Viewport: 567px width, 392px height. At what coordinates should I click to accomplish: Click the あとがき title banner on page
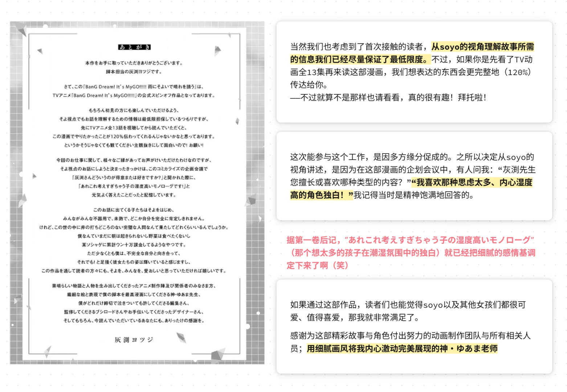tap(134, 47)
